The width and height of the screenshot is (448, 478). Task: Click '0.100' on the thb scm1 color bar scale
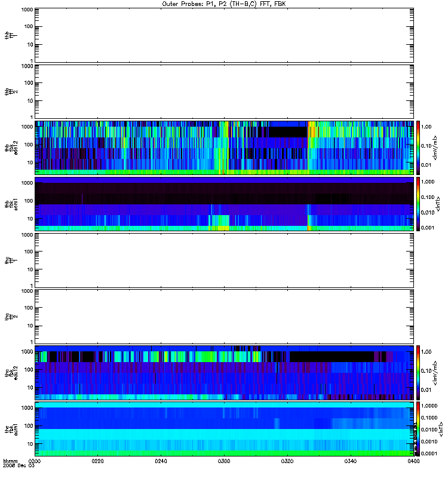(428, 197)
